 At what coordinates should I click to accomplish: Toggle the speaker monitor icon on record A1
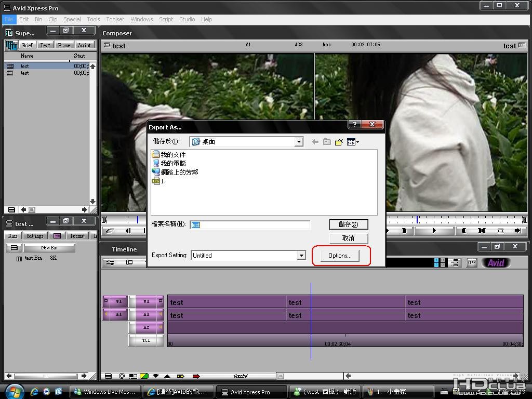[x=161, y=314]
